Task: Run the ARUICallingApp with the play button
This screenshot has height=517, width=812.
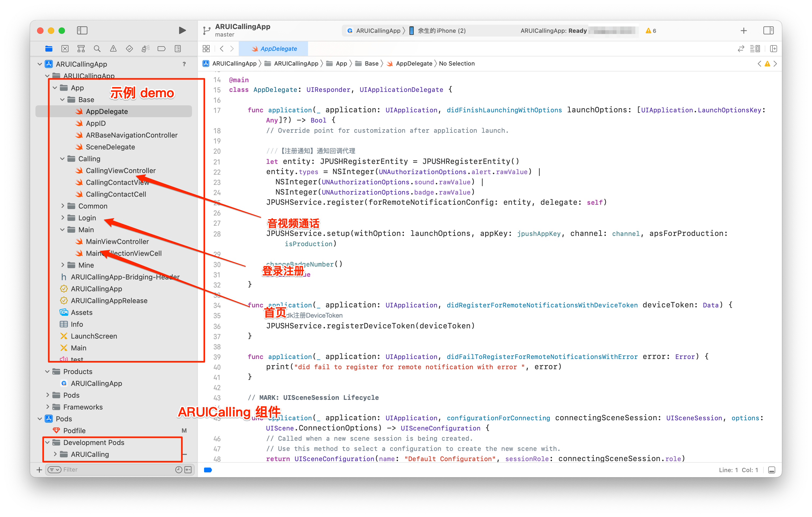Action: [182, 30]
